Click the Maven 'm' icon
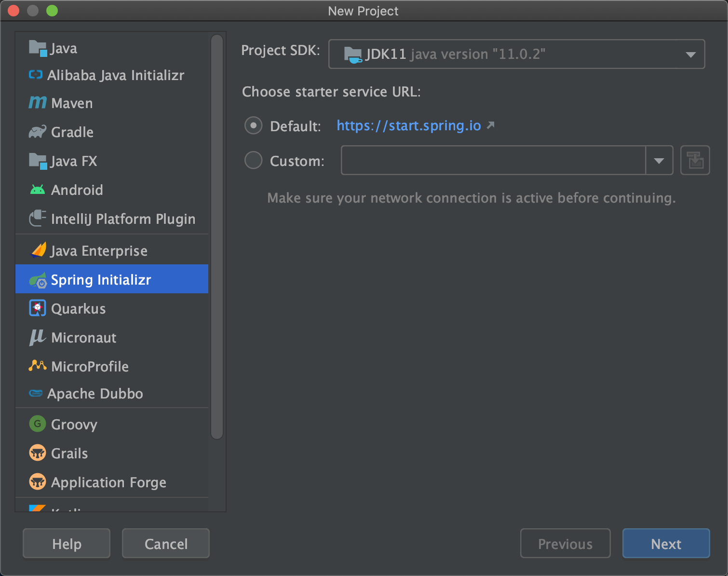The width and height of the screenshot is (728, 576). [x=38, y=102]
